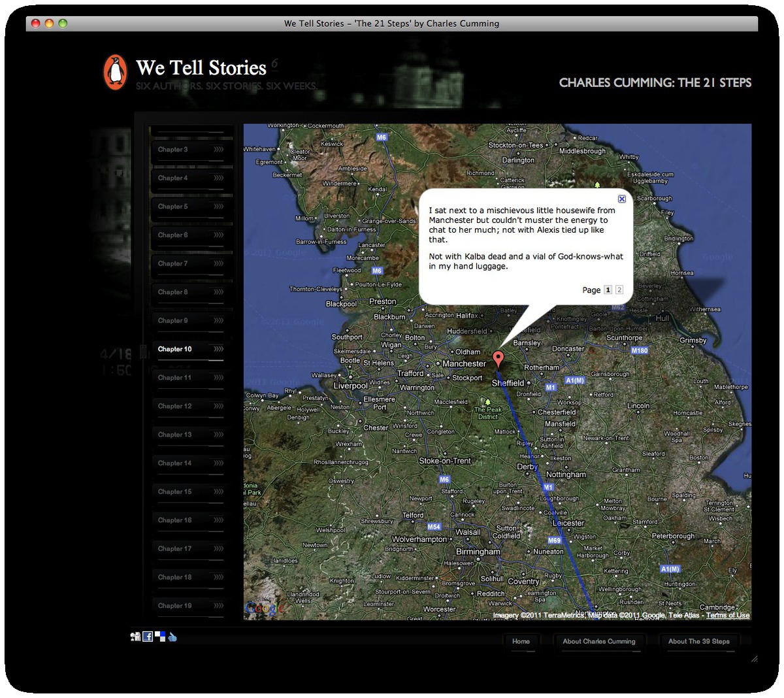Click the Google logo on the map
Screen dimensions: 784x698
tap(265, 608)
